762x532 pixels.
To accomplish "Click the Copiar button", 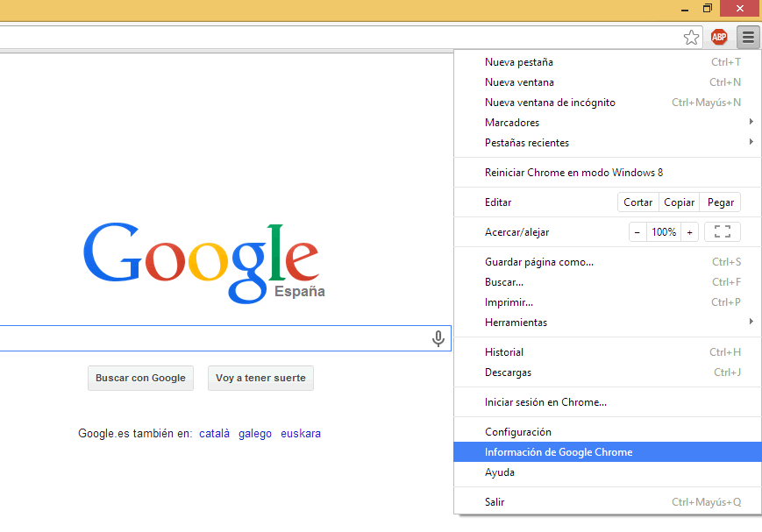I will point(679,202).
